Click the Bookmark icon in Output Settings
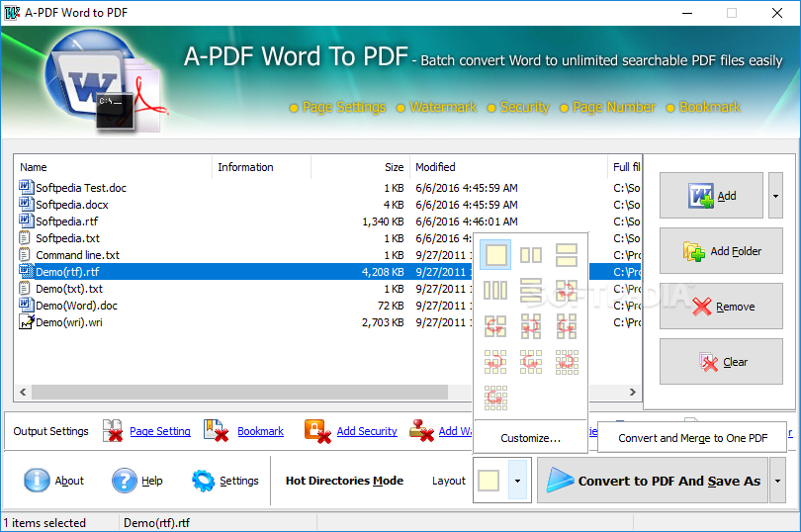The image size is (801, 532). (216, 430)
